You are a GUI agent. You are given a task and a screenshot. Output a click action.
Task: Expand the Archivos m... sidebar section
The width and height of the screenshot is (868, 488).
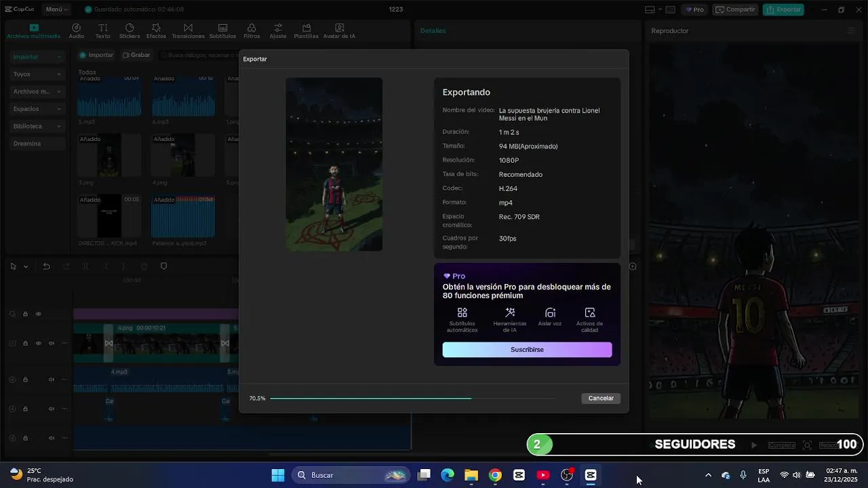pyautogui.click(x=37, y=91)
